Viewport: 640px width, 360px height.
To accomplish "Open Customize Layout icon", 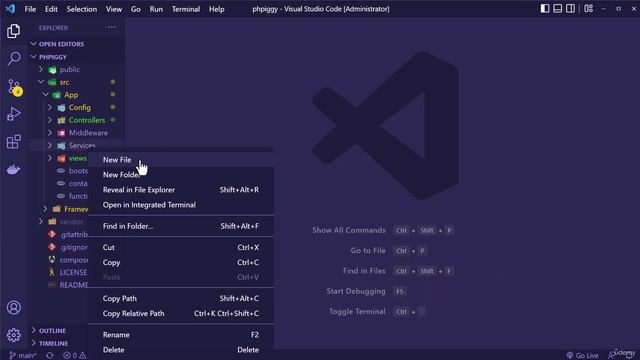I will [x=589, y=9].
